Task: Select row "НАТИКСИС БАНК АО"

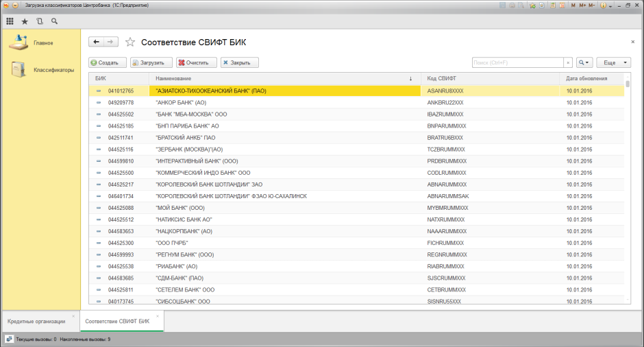Action: pos(356,219)
